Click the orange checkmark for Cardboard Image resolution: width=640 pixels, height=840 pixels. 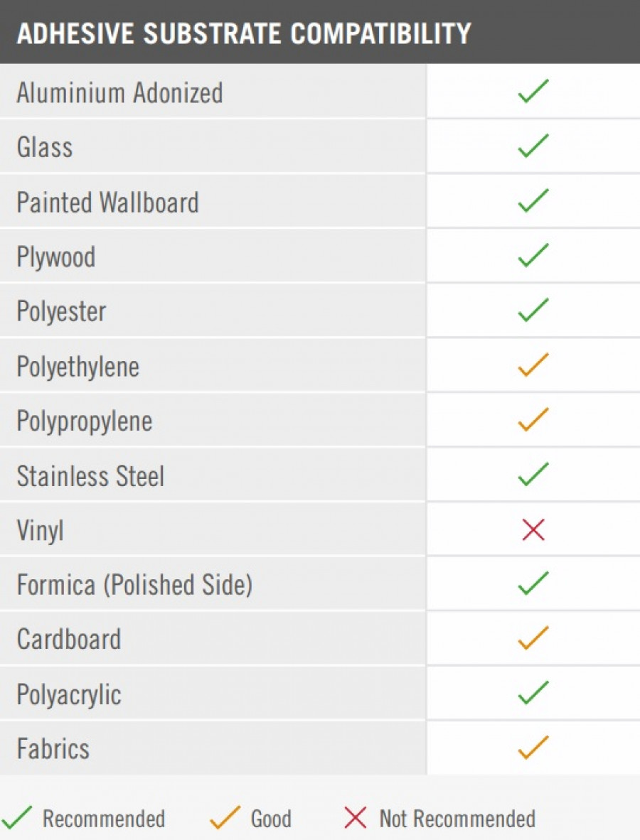tap(533, 637)
